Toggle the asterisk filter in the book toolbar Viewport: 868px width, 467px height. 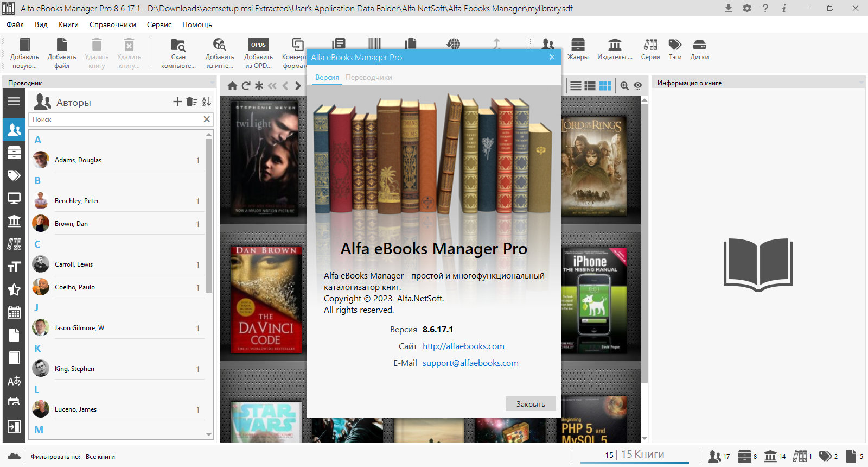(x=259, y=86)
